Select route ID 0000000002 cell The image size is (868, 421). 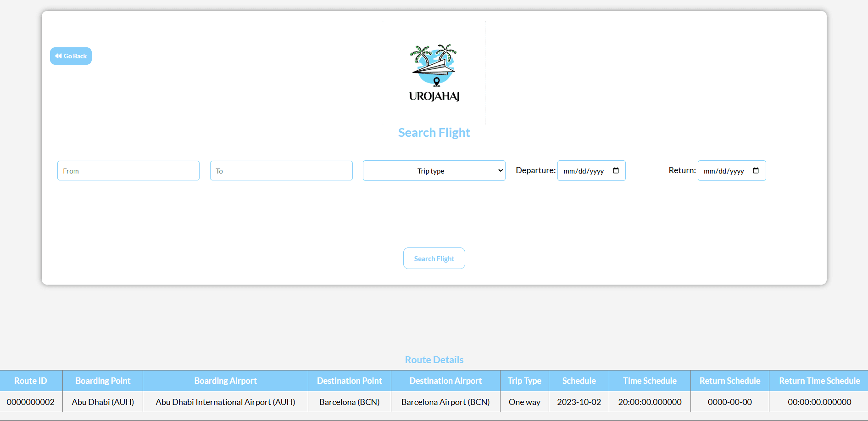[x=31, y=402]
